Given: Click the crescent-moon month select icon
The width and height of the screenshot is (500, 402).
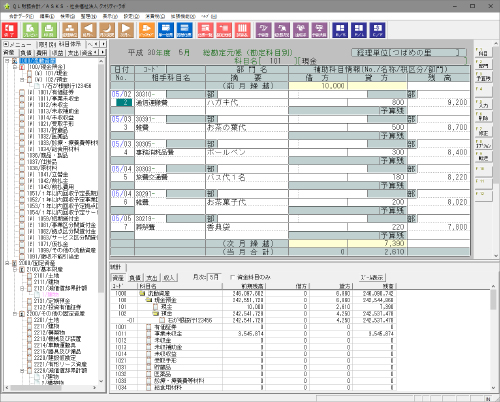Looking at the screenshot, I should pyautogui.click(x=107, y=30).
